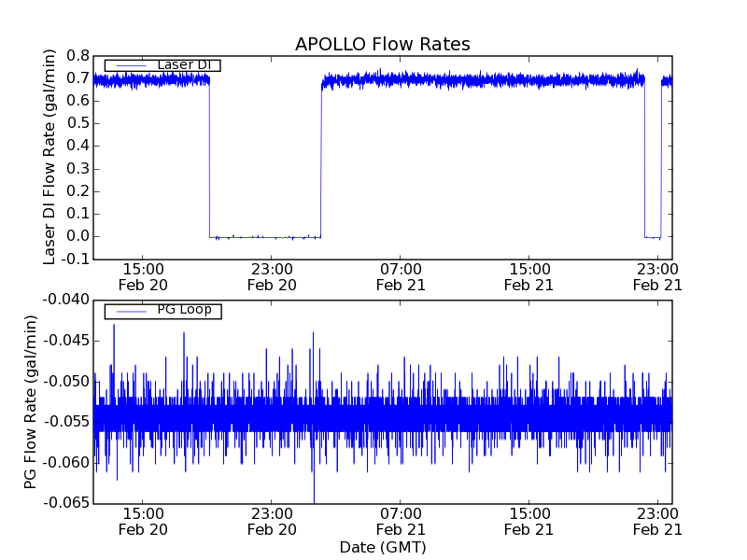
Task: Click the 0.4 tick label on top plot
Action: click(78, 146)
